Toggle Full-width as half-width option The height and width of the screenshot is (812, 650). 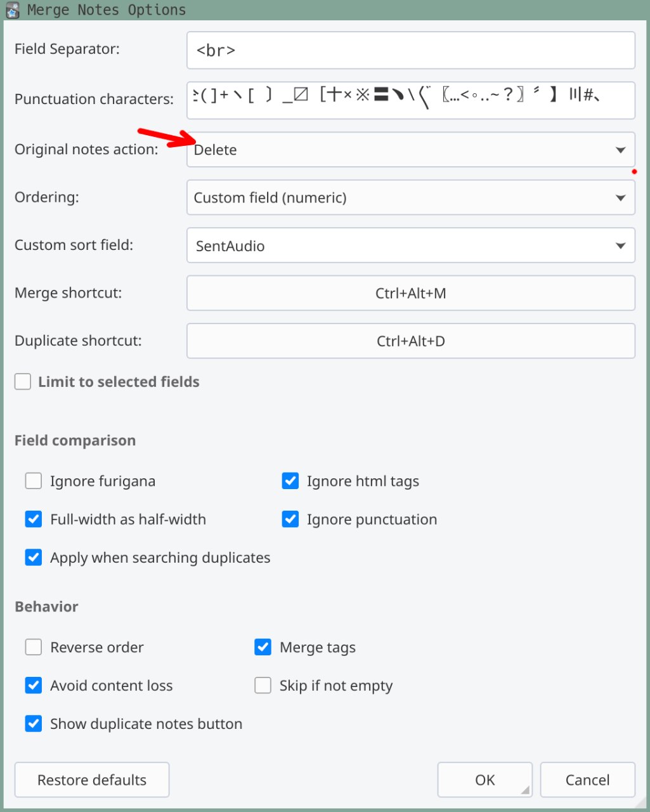pyautogui.click(x=34, y=520)
